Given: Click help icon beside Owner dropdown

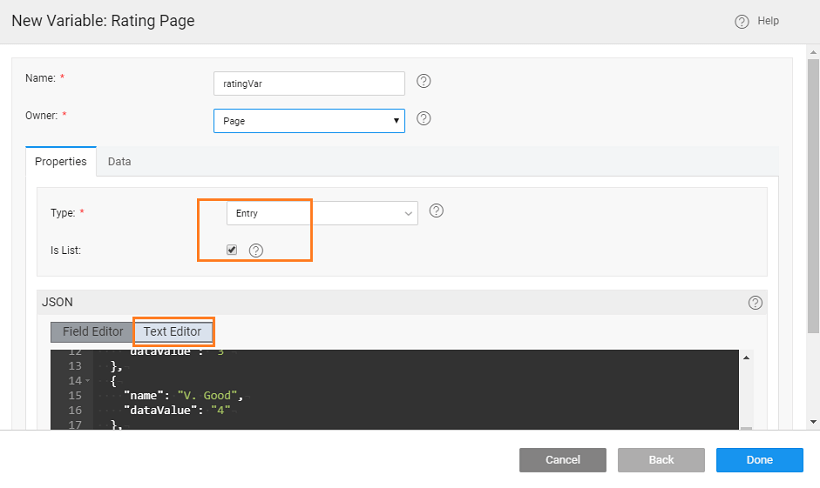Looking at the screenshot, I should 423,119.
